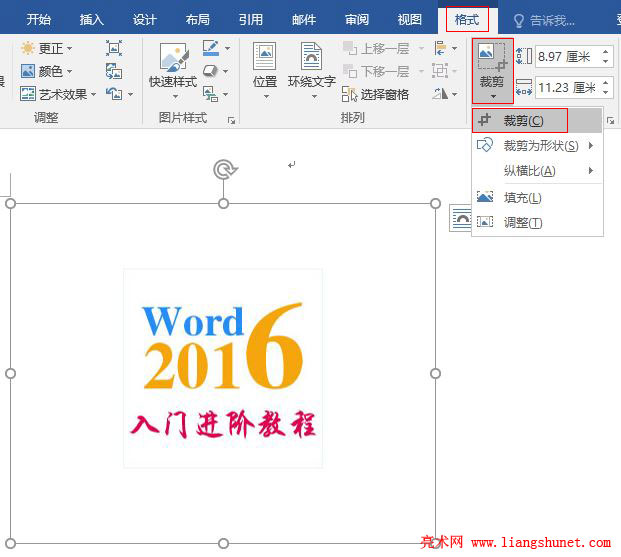Click the group objects icon

tap(440, 71)
